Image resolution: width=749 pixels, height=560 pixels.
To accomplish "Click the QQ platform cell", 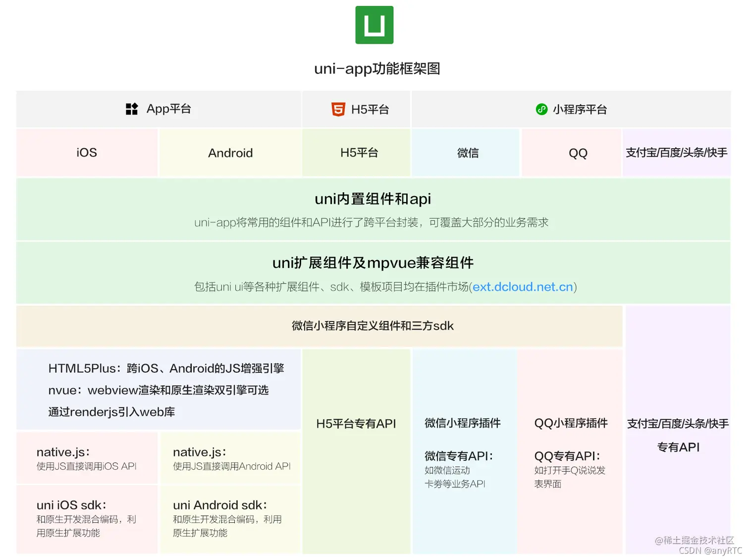I will [x=572, y=153].
